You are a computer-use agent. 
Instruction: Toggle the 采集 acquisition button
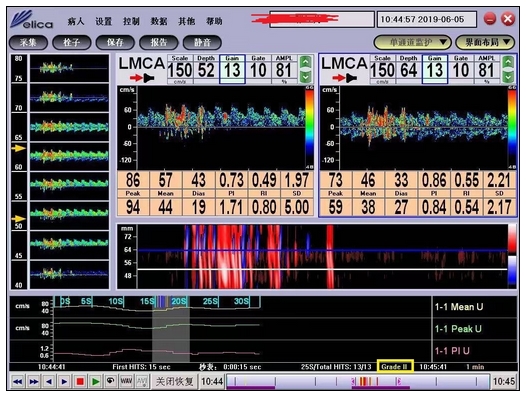click(28, 43)
